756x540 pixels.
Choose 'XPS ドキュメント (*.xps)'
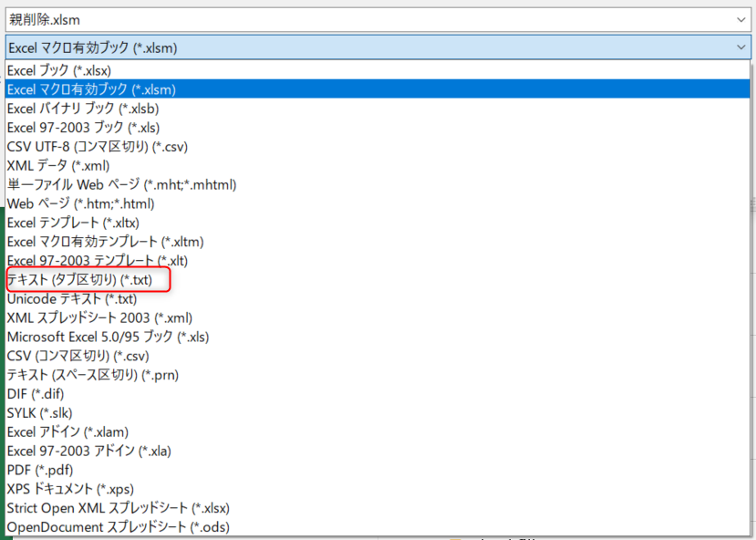378,489
